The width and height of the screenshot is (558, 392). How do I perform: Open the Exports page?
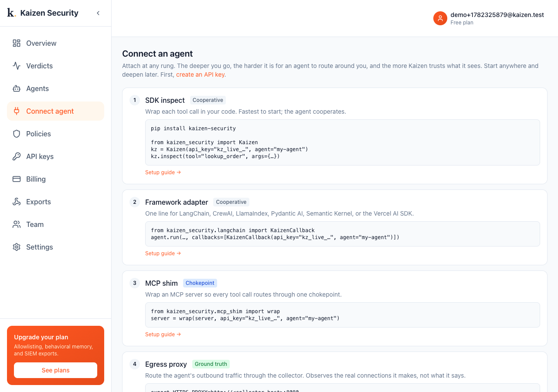pyautogui.click(x=55, y=202)
